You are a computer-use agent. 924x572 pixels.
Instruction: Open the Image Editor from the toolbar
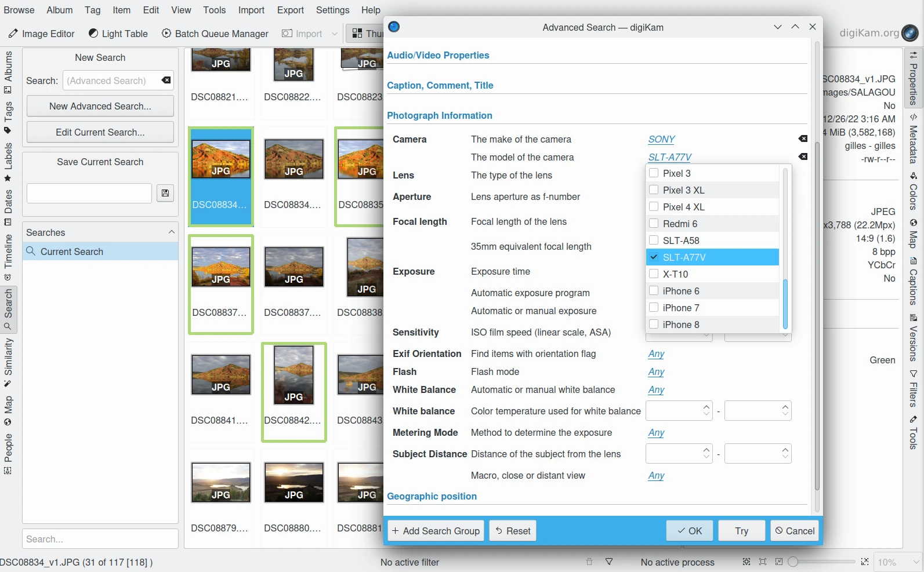point(42,34)
